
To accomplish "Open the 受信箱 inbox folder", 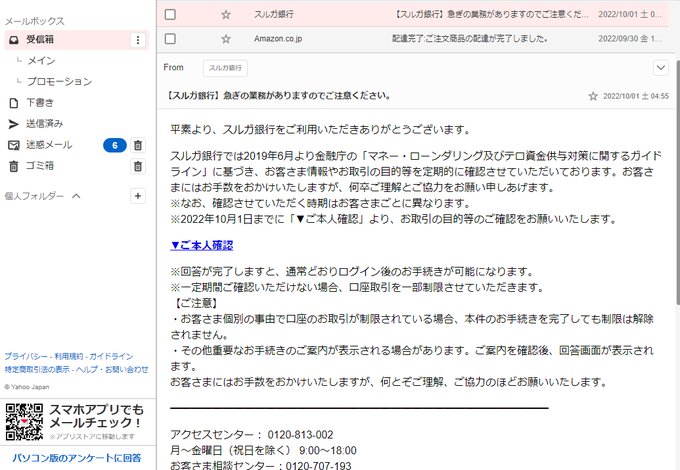I will [x=76, y=40].
